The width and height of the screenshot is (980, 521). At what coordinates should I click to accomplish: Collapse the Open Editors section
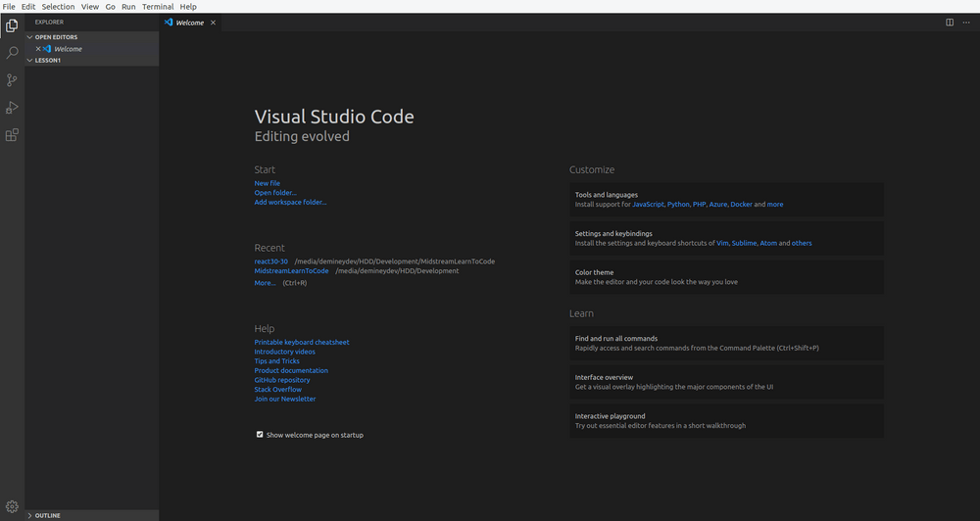click(x=92, y=37)
